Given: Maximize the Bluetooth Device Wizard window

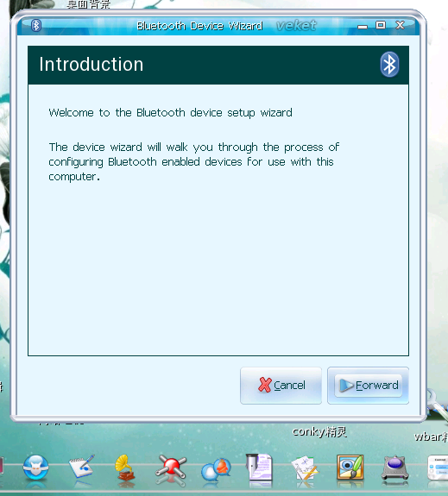Looking at the screenshot, I should click(381, 25).
